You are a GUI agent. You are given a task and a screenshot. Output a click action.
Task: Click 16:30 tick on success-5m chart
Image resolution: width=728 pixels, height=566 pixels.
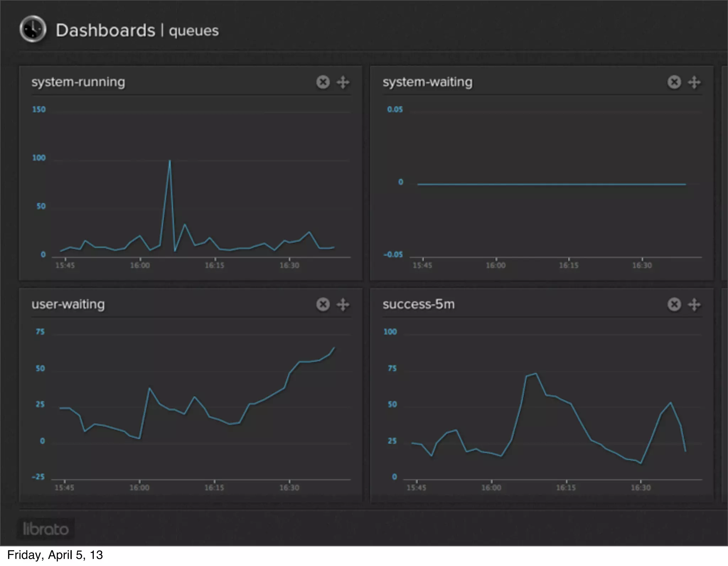pyautogui.click(x=641, y=487)
